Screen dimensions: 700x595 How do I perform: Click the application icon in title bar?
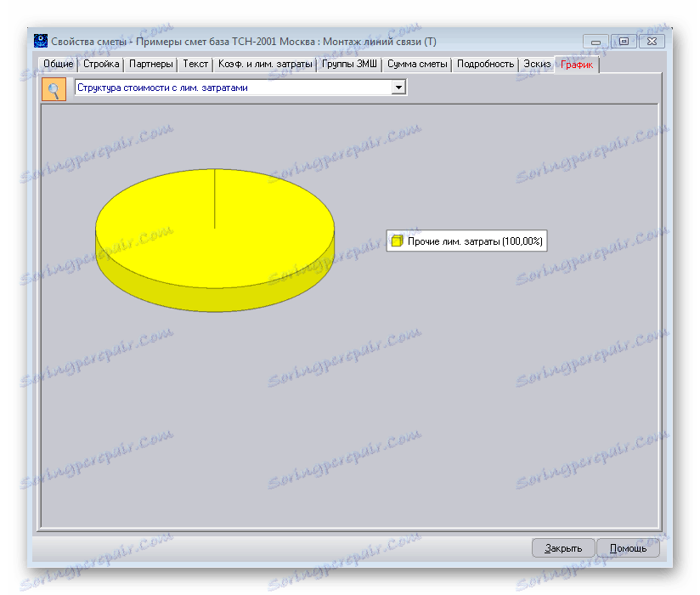[x=41, y=41]
